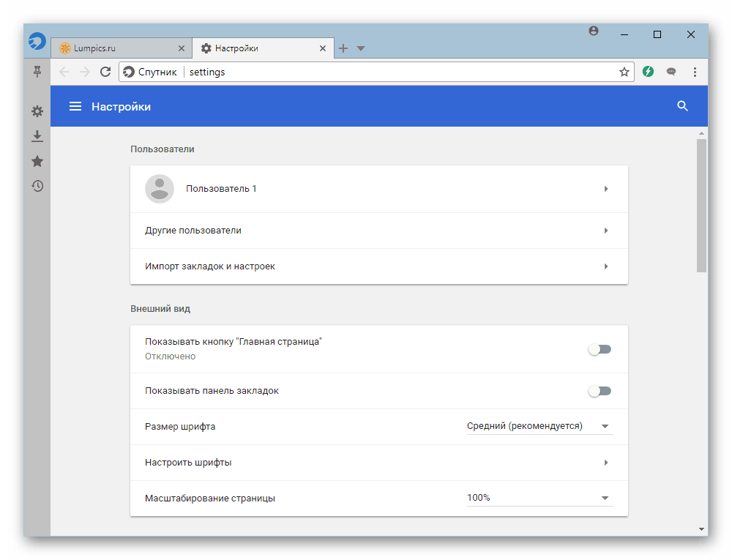Toggle "Показывать панель закладок" switch

click(x=600, y=391)
